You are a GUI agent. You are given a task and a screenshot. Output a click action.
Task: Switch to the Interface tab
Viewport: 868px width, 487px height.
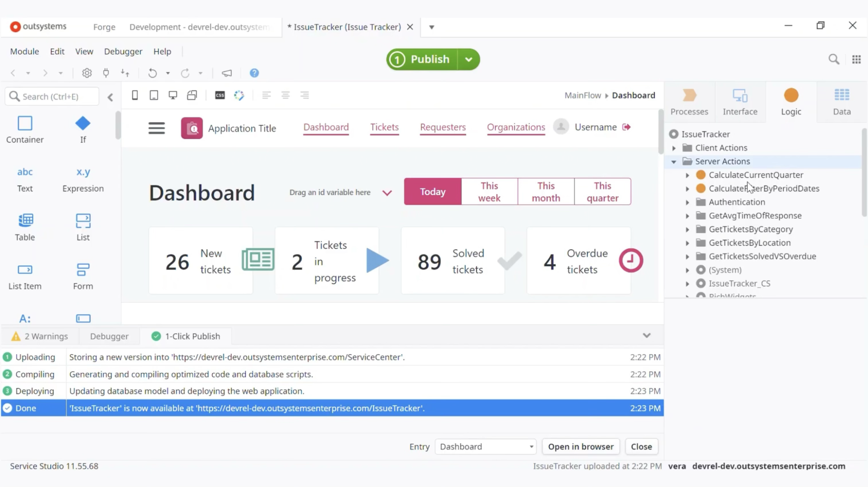coord(740,102)
